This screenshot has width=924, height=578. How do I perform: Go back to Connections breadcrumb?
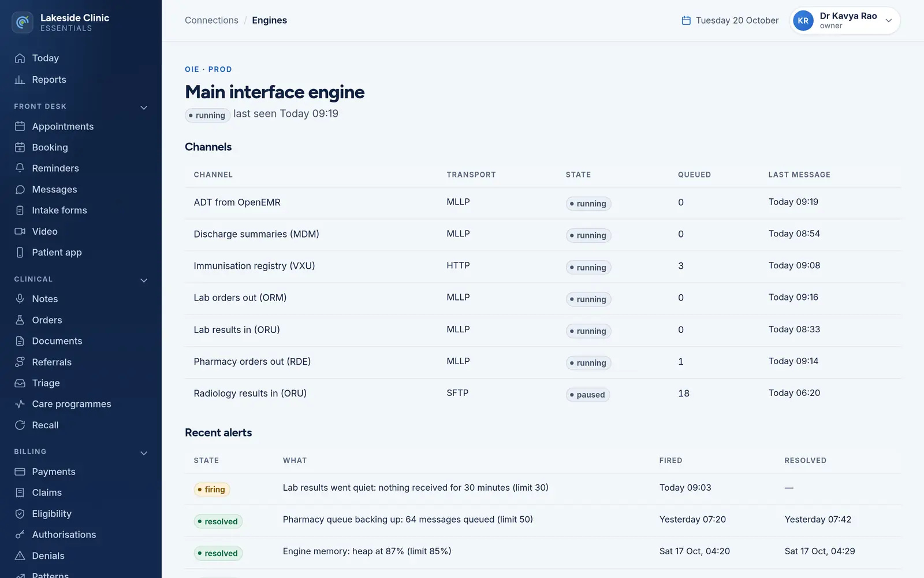(x=211, y=20)
